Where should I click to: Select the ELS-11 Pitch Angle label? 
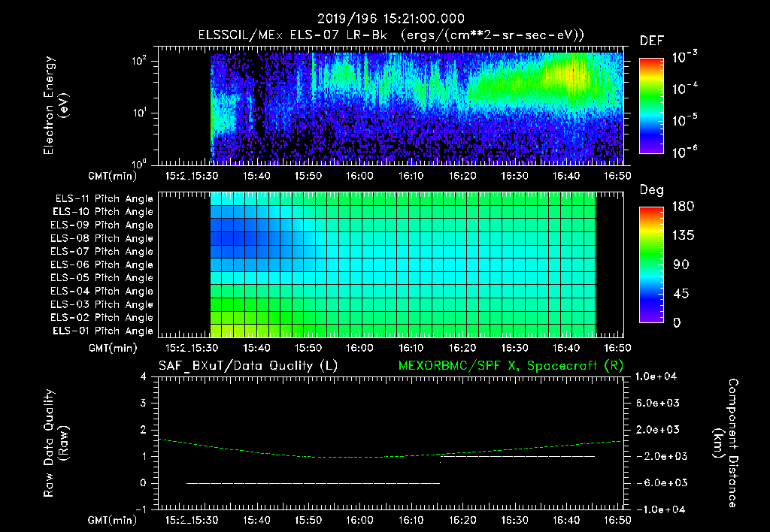tap(104, 199)
